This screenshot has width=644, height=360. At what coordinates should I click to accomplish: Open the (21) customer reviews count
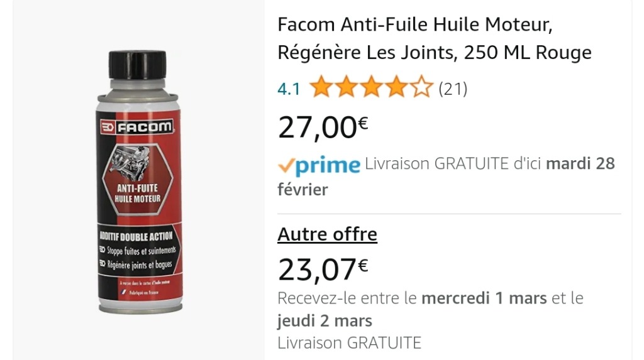(453, 88)
